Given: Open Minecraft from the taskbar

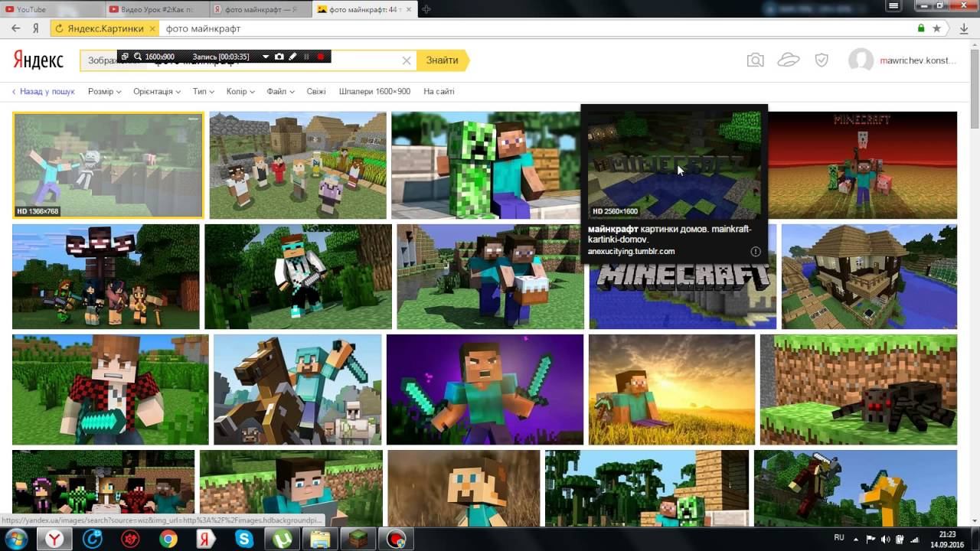Looking at the screenshot, I should (358, 540).
